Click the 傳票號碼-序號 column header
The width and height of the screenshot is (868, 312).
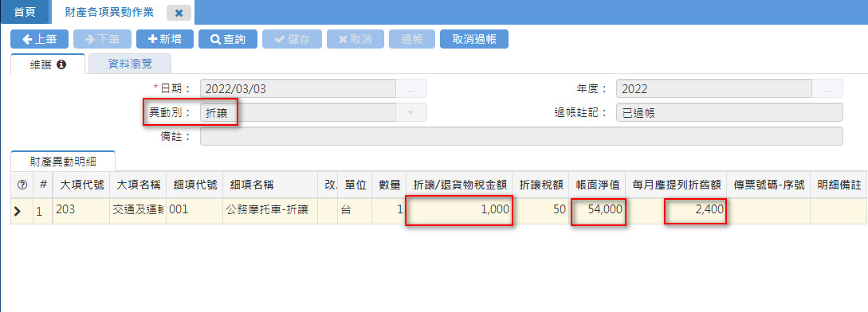point(768,185)
